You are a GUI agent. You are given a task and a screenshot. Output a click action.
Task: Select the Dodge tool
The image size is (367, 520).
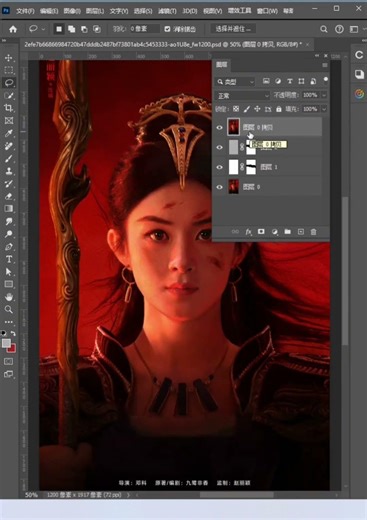[x=9, y=234]
